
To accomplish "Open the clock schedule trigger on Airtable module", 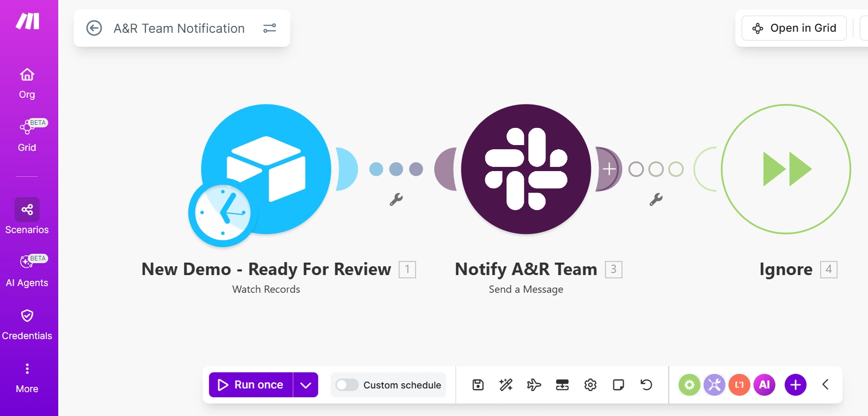I will [x=223, y=213].
